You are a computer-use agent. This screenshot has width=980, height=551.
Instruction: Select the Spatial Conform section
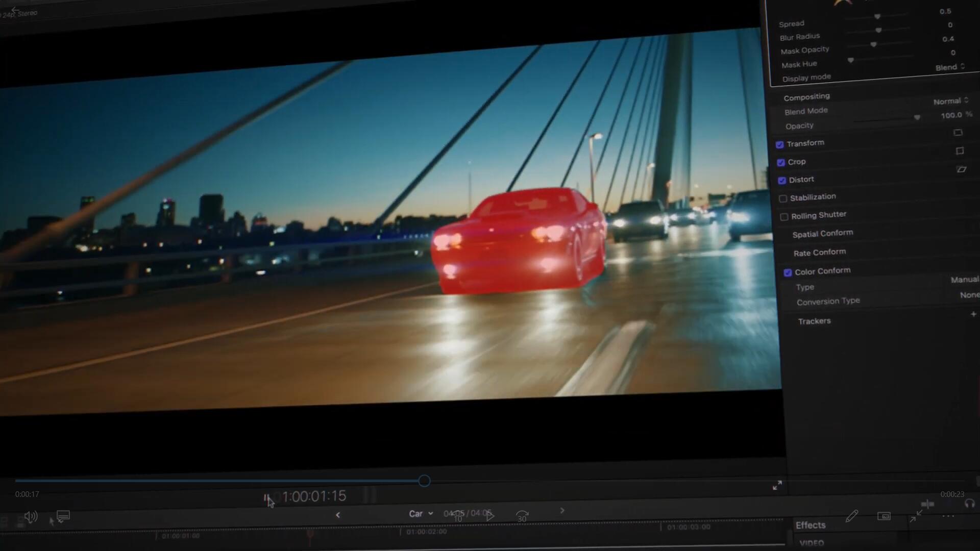tap(822, 234)
